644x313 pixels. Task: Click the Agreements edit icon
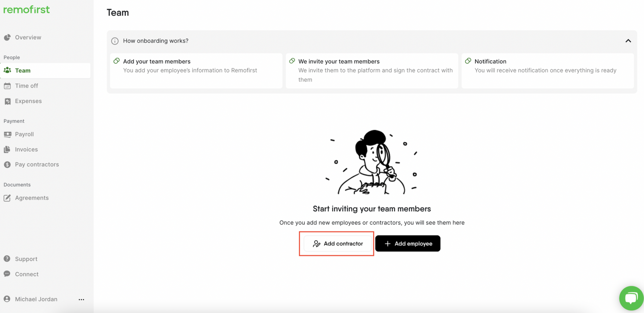7,198
